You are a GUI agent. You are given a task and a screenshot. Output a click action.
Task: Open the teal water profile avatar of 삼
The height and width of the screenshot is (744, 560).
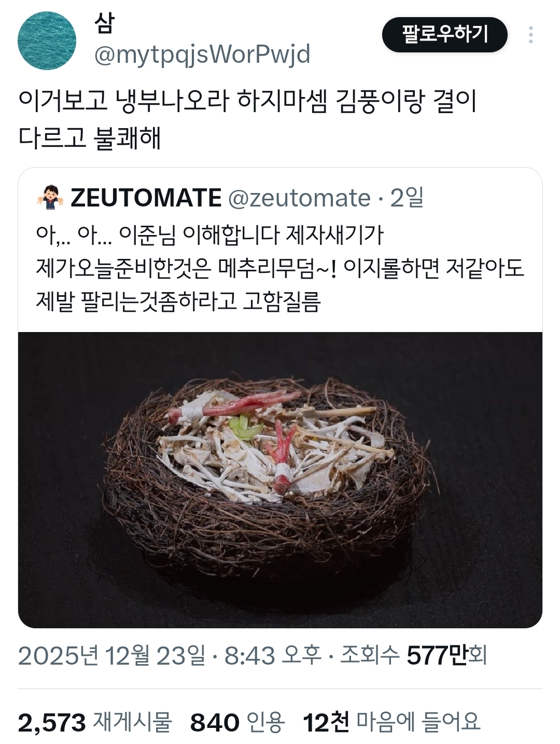click(47, 40)
